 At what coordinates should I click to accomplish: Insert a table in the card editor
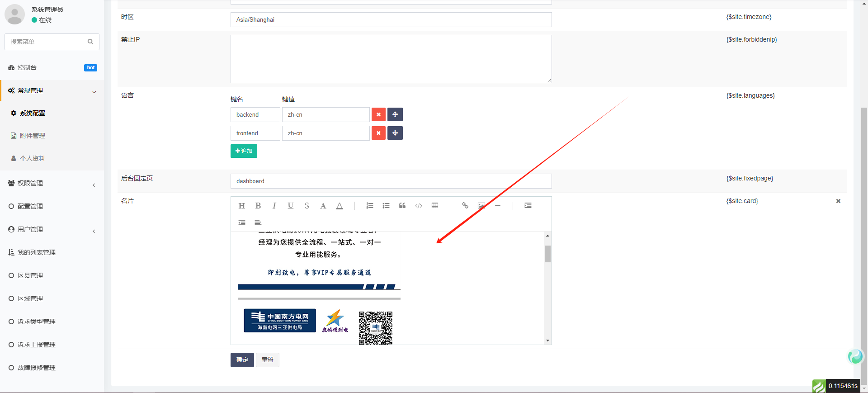tap(435, 206)
